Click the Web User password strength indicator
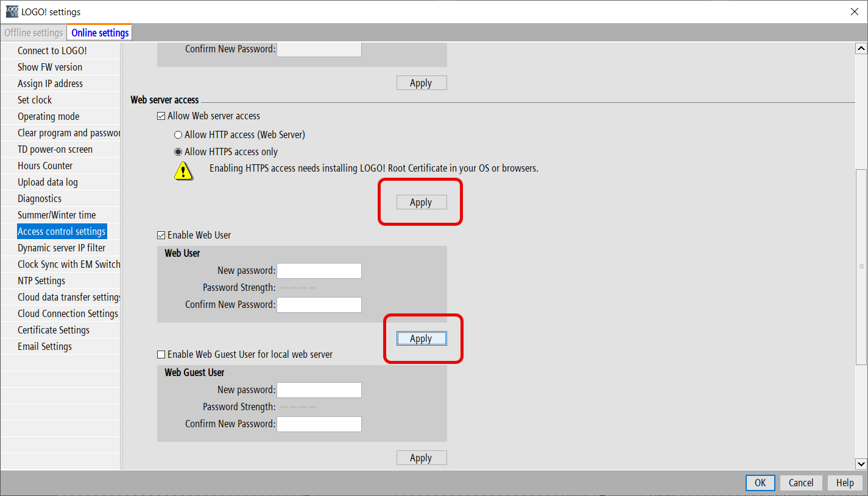This screenshot has height=496, width=868. pos(298,288)
